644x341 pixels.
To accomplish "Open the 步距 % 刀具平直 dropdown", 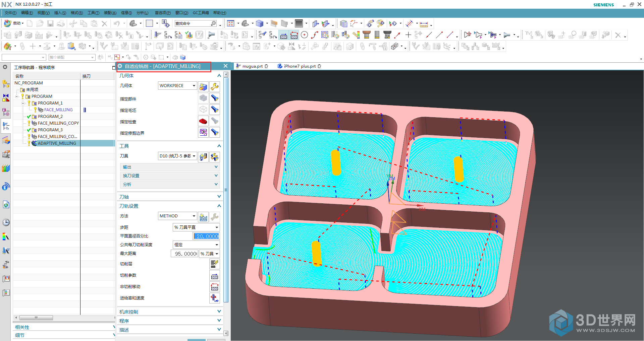I will (x=196, y=227).
